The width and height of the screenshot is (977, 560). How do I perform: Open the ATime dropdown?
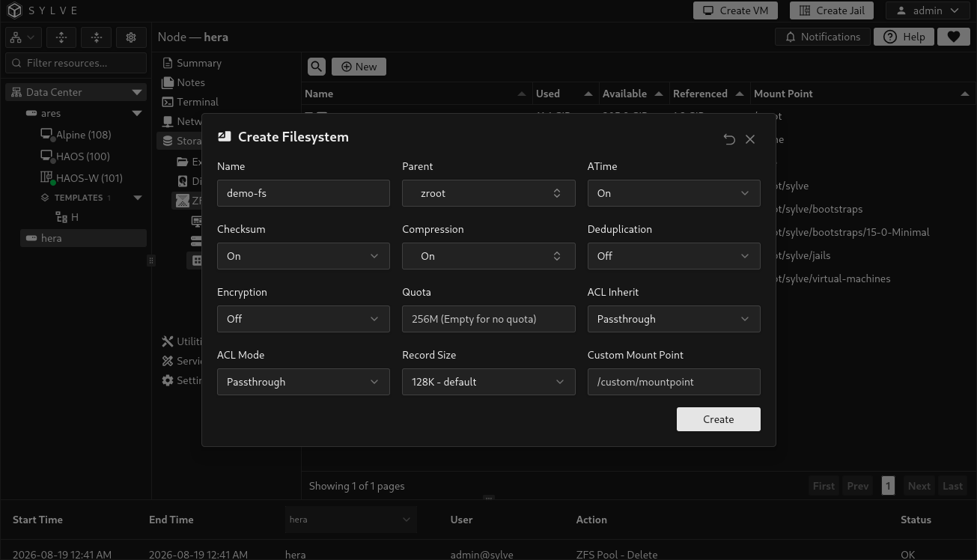[674, 193]
